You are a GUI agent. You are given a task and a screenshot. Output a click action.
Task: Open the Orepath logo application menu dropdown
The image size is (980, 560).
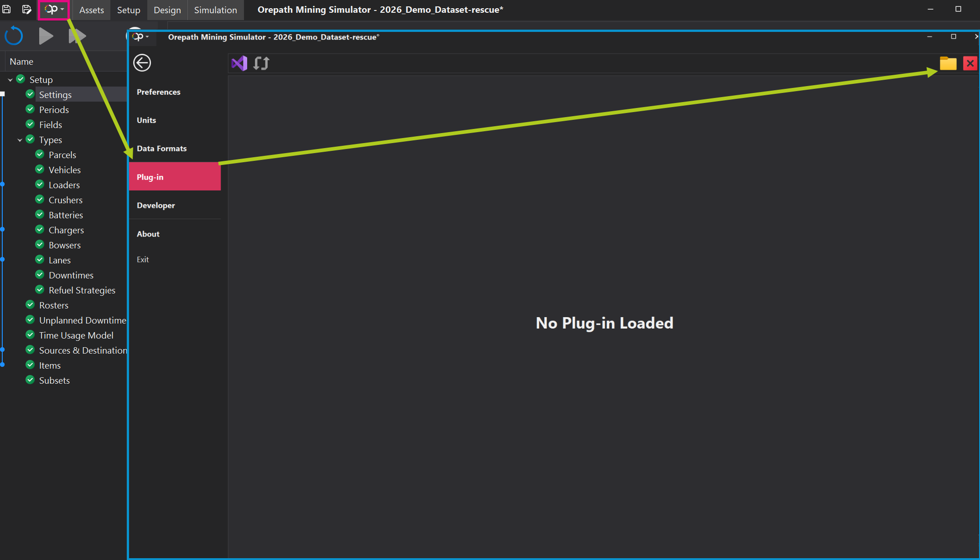[x=54, y=10]
